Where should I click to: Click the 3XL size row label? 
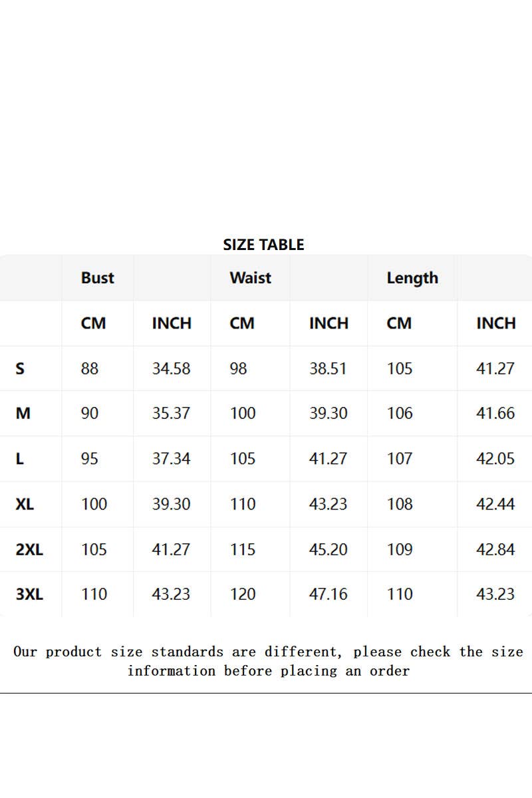point(29,594)
